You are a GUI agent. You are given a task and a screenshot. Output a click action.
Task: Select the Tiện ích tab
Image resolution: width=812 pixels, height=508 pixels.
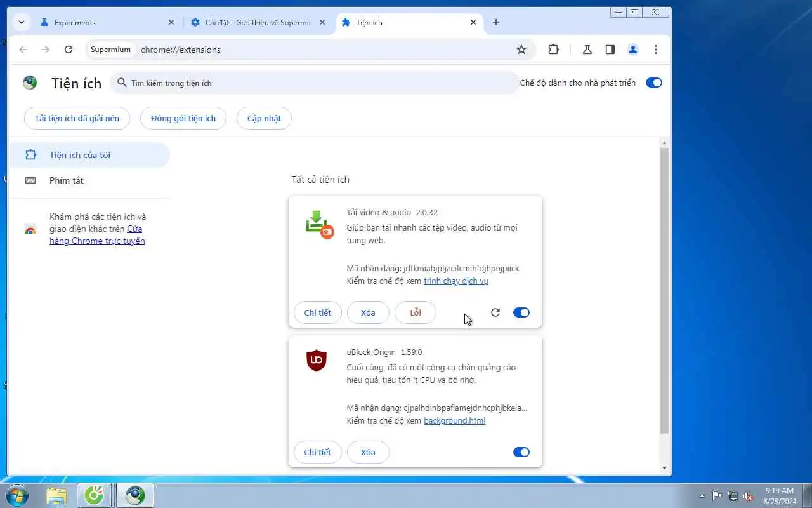coord(409,22)
